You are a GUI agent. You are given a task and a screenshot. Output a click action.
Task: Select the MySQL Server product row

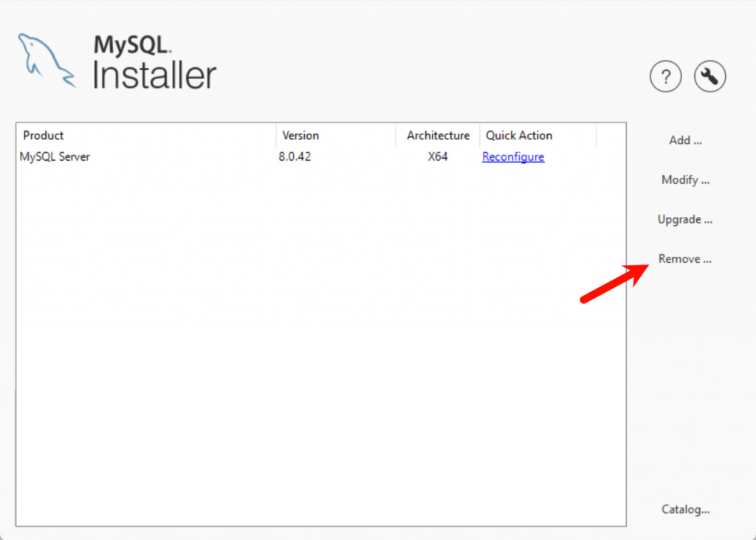tap(55, 156)
